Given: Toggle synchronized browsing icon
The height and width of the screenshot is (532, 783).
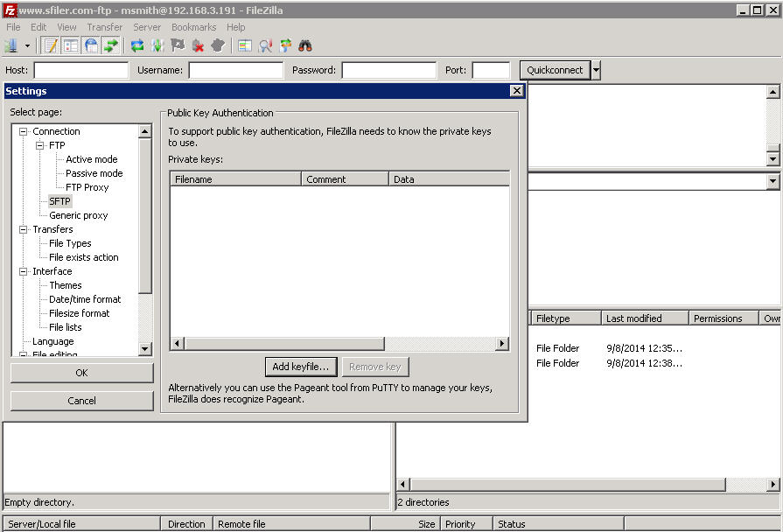Looking at the screenshot, I should coord(285,46).
